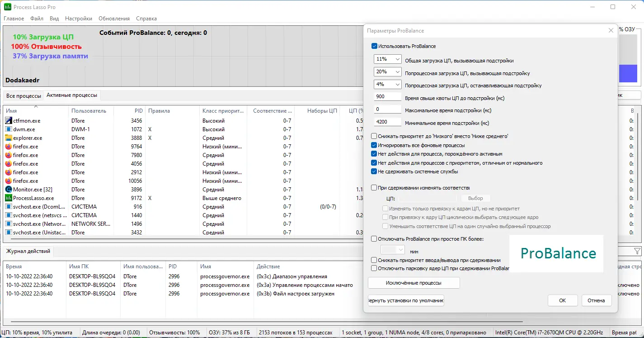Click the Исключённые процессы button
Screen dimensions: 644x338
click(x=414, y=283)
